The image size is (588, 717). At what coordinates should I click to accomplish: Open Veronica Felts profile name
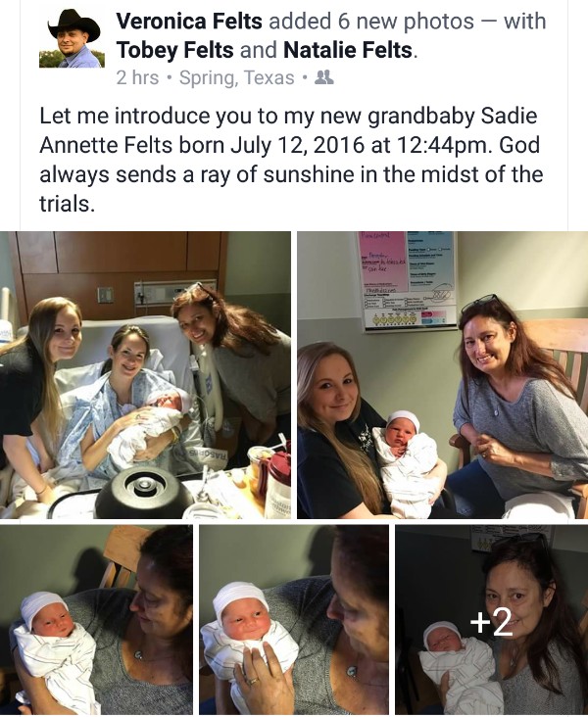(x=189, y=21)
